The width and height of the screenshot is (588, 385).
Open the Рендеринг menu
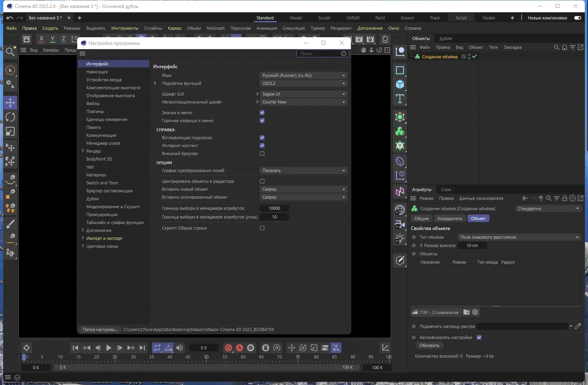[341, 28]
